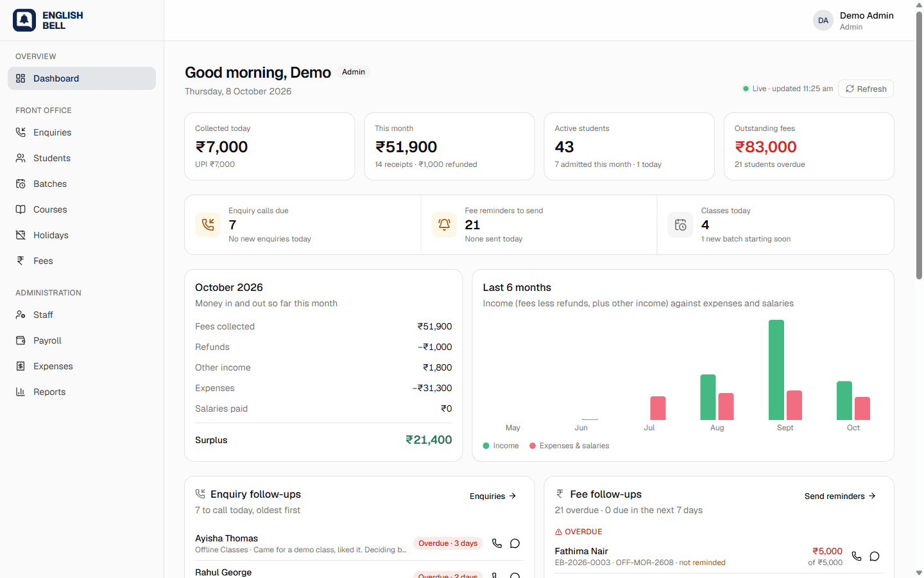Screen dimensions: 924x578
Task: Open Dashboard in the sidebar
Action: click(x=81, y=78)
